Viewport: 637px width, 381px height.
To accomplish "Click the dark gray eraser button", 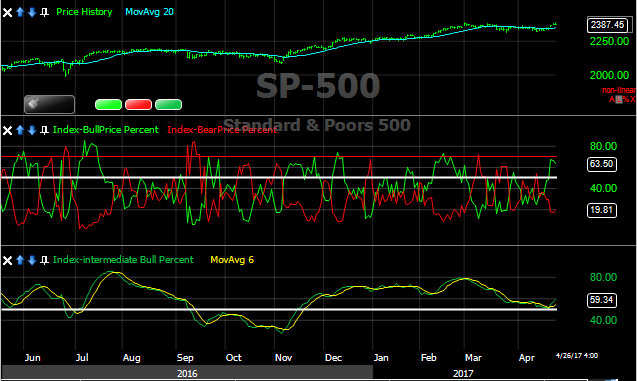I will point(49,104).
